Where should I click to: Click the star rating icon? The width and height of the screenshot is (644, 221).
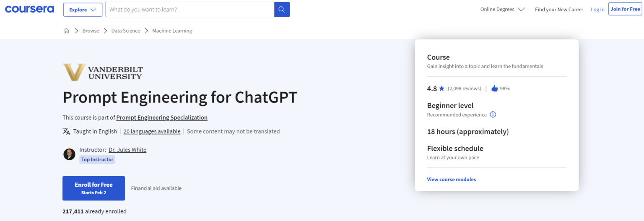(441, 89)
